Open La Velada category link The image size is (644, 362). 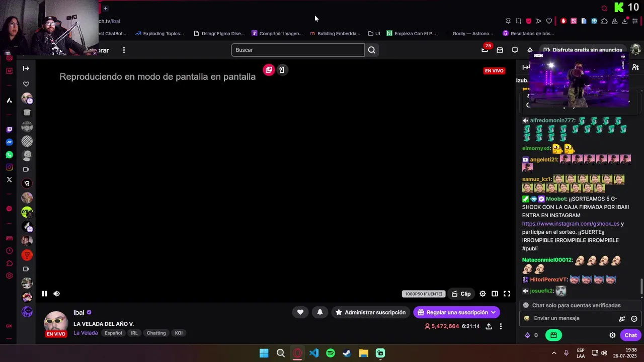(x=86, y=333)
